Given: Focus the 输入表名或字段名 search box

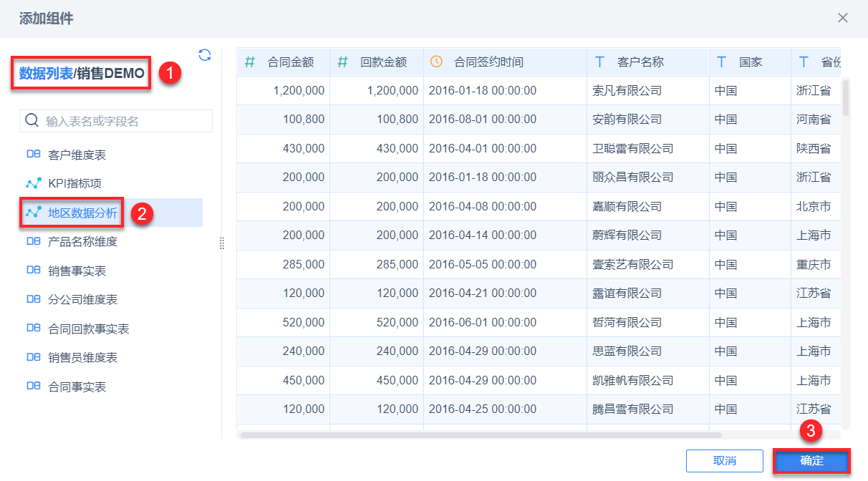Looking at the screenshot, I should [116, 121].
